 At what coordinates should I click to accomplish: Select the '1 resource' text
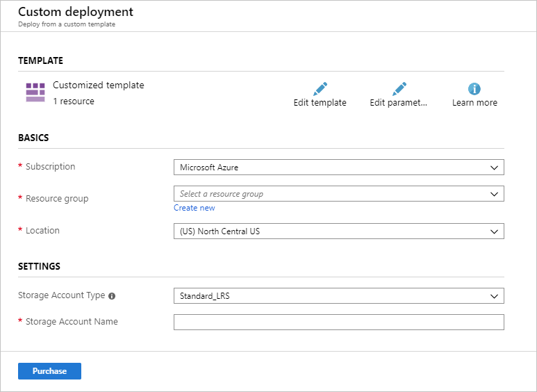tap(74, 101)
